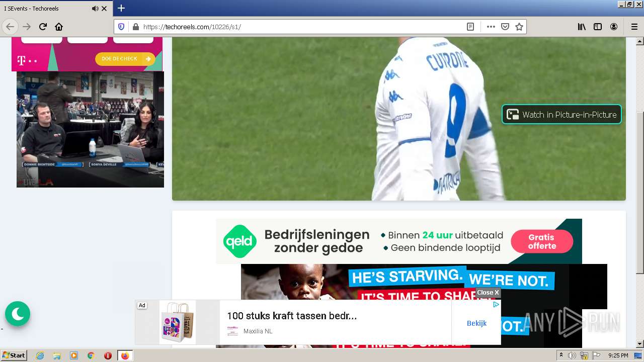
Task: Launch Chrome from taskbar
Action: click(x=91, y=355)
